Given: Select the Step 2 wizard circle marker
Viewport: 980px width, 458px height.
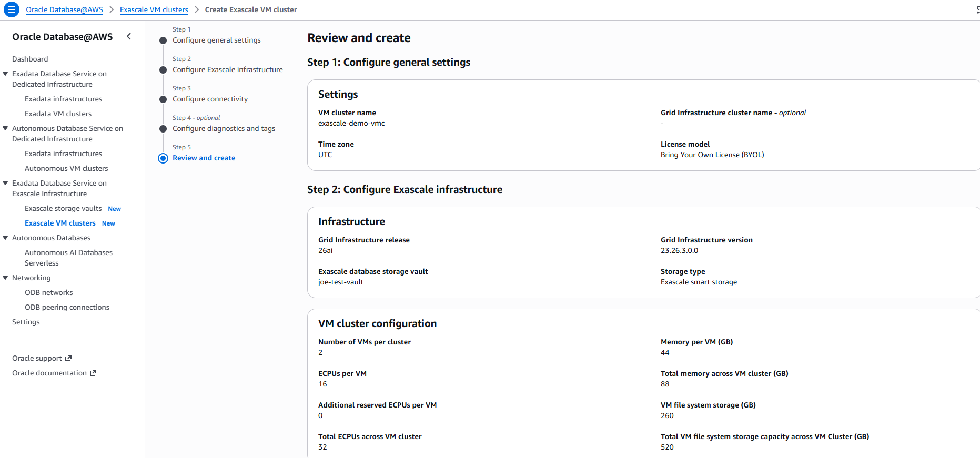Looking at the screenshot, I should [163, 70].
